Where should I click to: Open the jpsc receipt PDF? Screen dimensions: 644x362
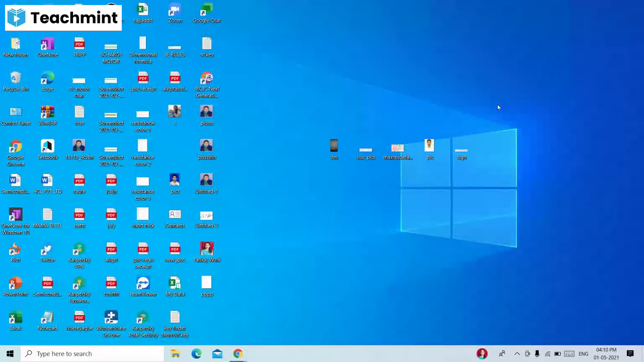(143, 81)
